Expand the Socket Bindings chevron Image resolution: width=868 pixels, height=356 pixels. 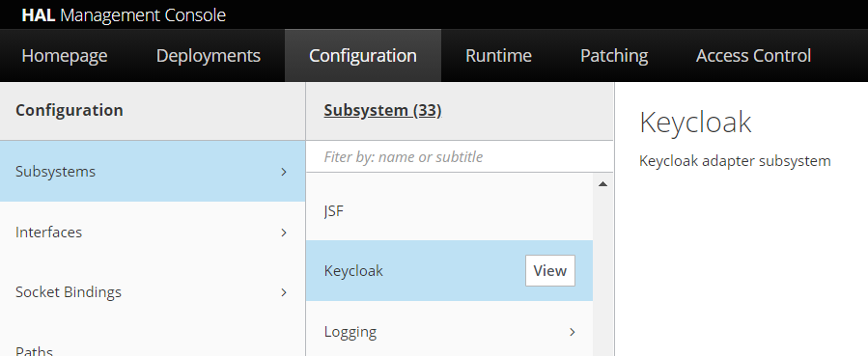(x=284, y=292)
